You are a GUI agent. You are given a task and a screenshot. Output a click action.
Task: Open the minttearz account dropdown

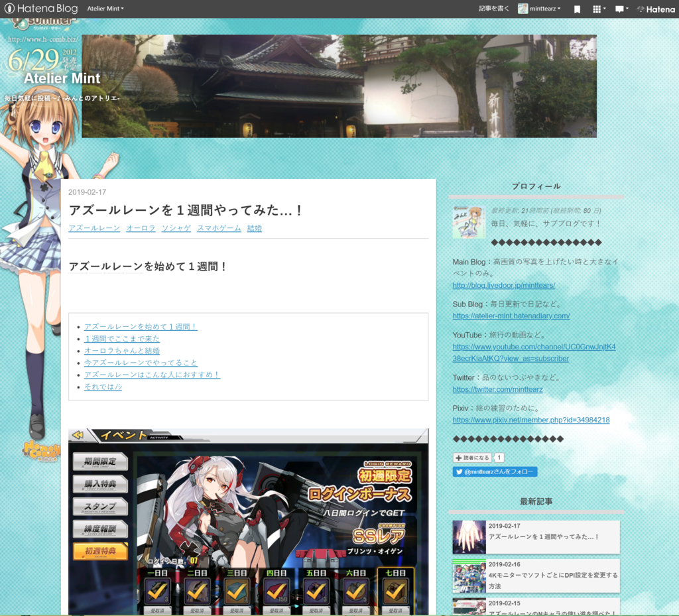545,8
